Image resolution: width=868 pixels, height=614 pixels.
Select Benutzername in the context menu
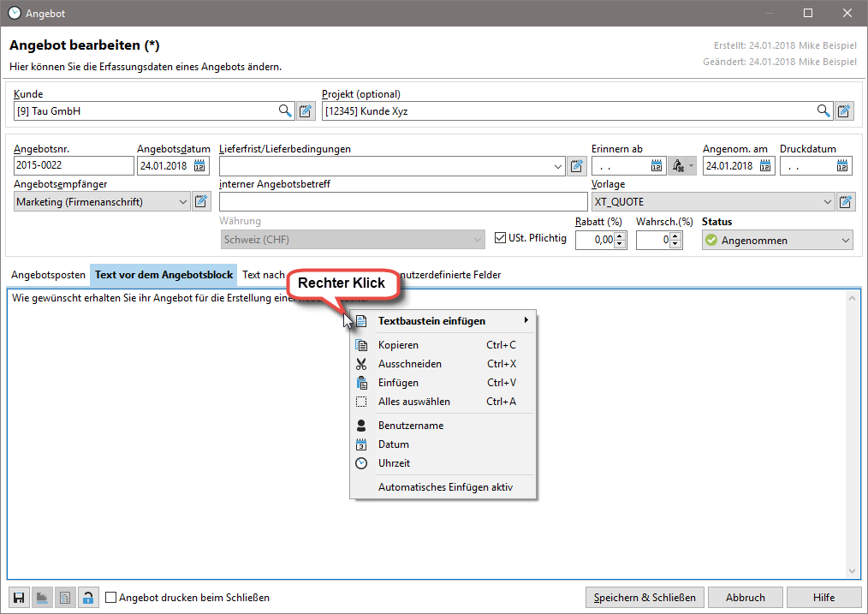(x=411, y=426)
